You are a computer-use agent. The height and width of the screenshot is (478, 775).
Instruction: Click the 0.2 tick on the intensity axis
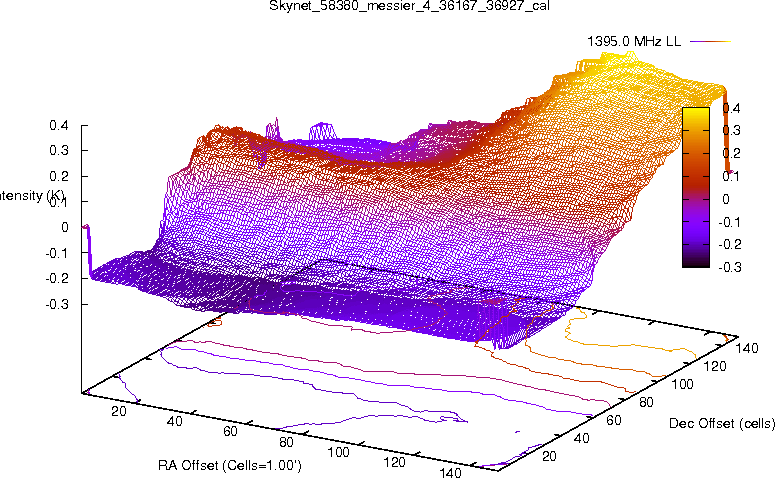pyautogui.click(x=59, y=176)
